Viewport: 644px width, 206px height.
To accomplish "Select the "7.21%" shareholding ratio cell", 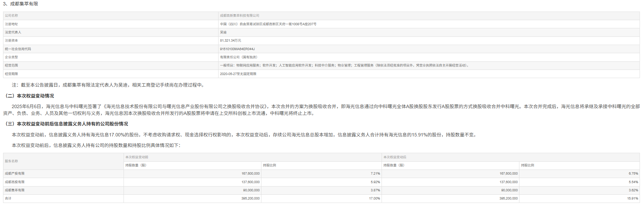I will click(321, 174).
